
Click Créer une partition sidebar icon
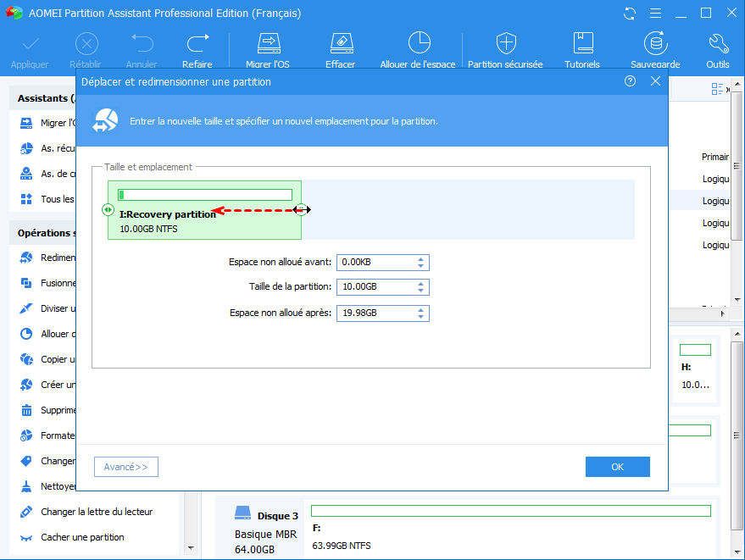click(x=26, y=385)
